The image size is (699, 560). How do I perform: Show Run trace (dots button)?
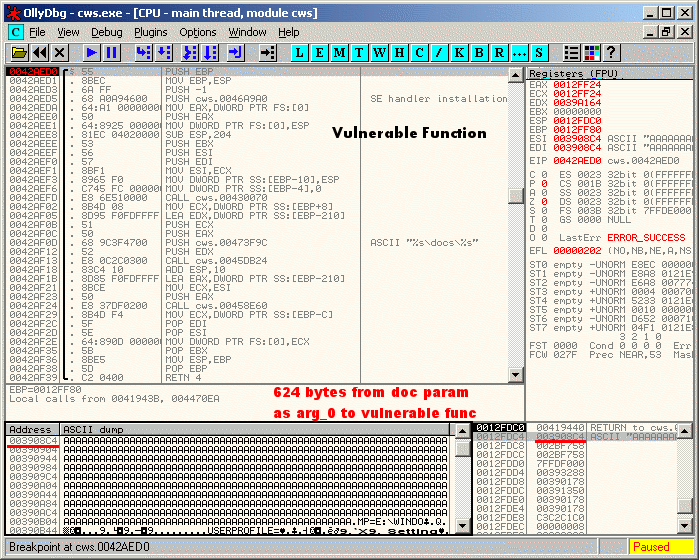pos(519,53)
